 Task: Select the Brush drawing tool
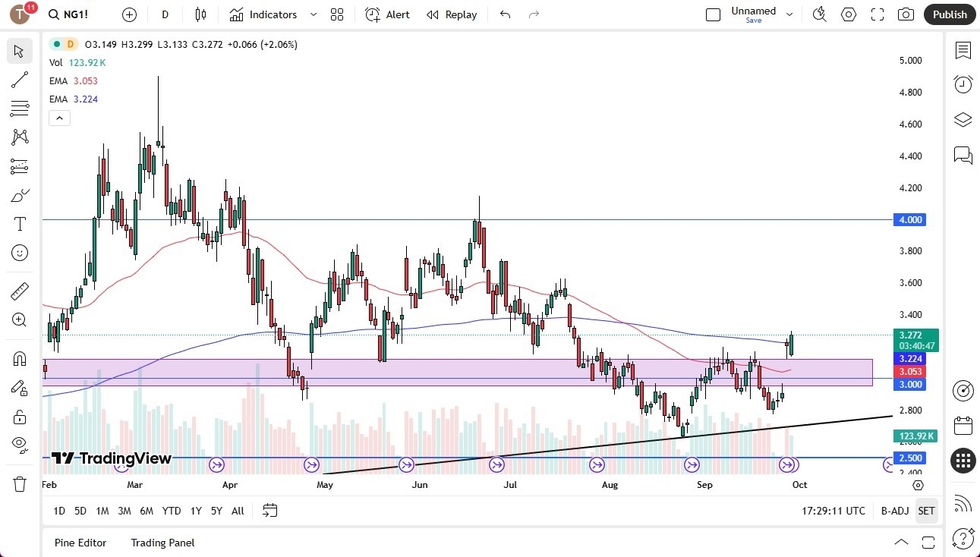click(20, 195)
